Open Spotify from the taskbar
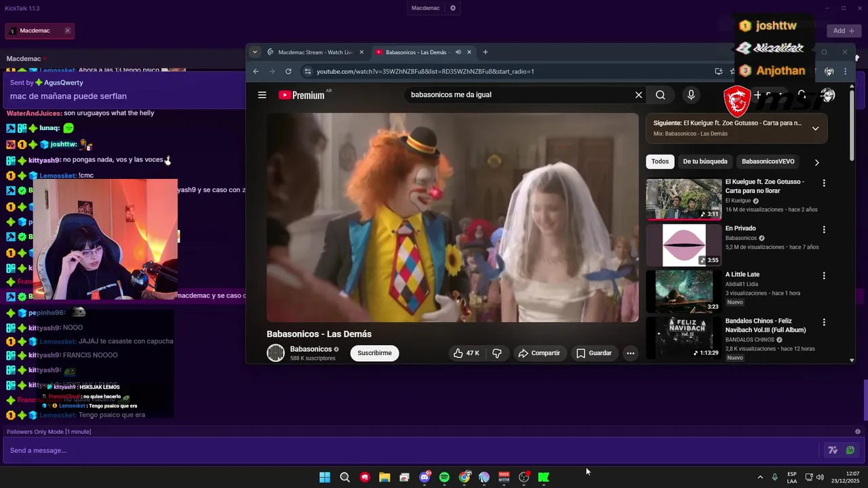The image size is (868, 488). coord(444,477)
